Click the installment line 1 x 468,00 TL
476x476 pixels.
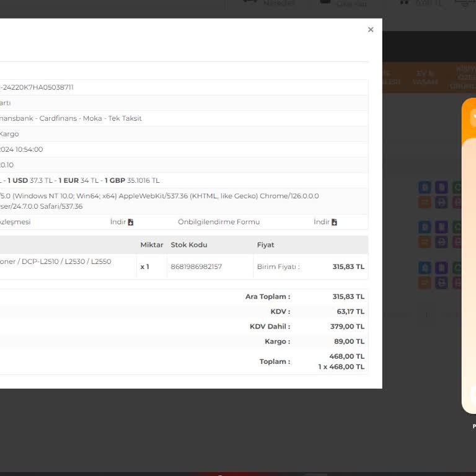[x=342, y=367]
